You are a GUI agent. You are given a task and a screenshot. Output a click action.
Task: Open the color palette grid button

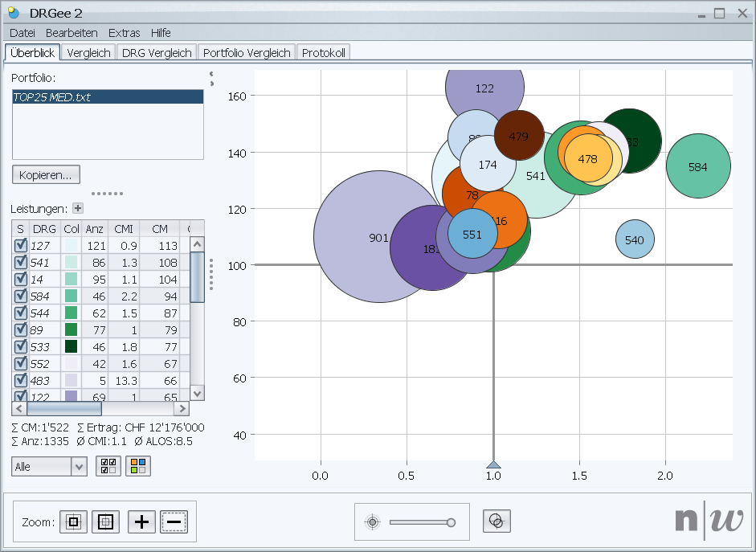tap(137, 466)
